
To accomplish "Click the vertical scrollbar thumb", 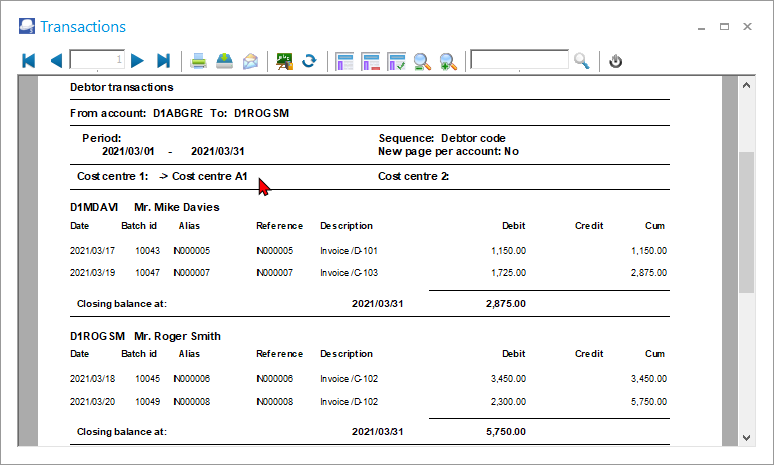I will (x=746, y=222).
